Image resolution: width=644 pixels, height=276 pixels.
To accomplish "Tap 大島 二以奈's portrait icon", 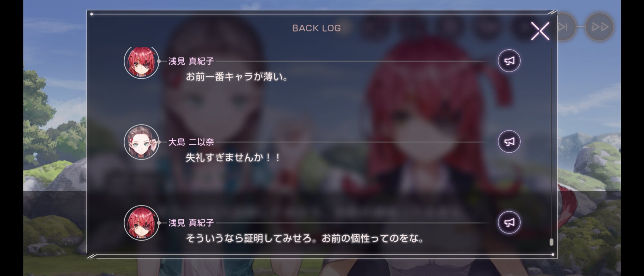I will click(x=141, y=142).
